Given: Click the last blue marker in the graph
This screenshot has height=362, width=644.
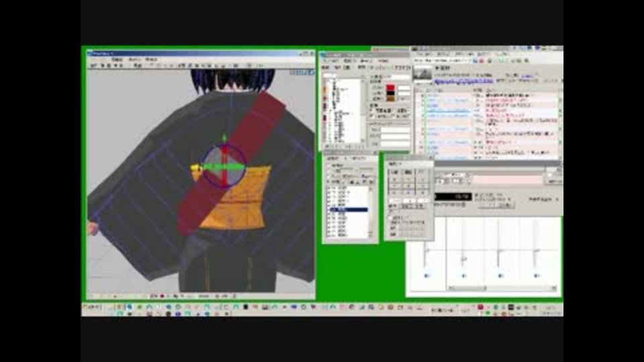Looking at the screenshot, I should pyautogui.click(x=537, y=276).
